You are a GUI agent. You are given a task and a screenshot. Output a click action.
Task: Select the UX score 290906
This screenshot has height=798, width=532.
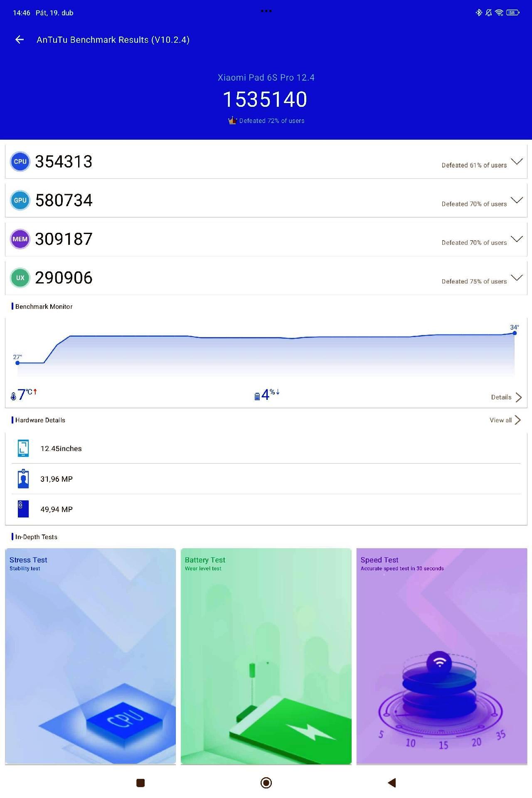point(64,278)
